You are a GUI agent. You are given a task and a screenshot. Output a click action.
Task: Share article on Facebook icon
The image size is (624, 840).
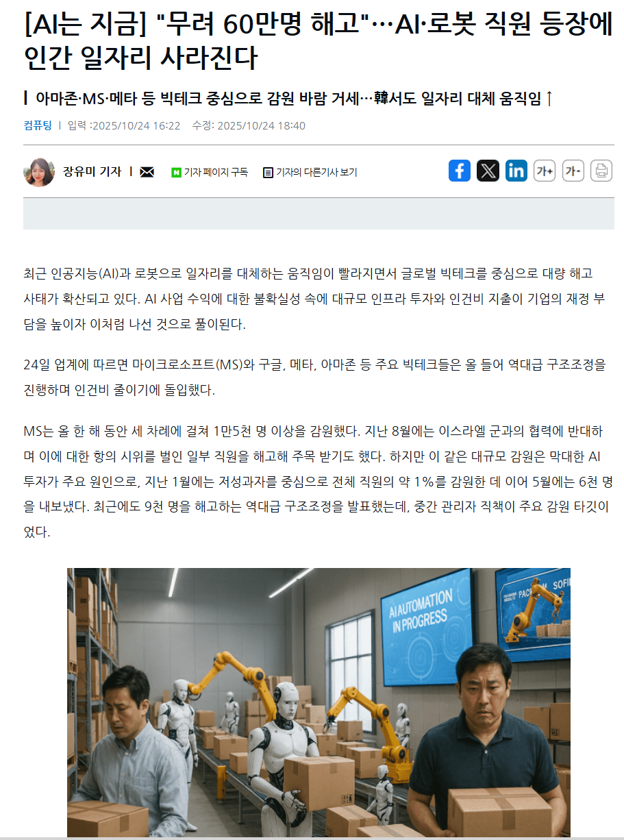coord(460,171)
